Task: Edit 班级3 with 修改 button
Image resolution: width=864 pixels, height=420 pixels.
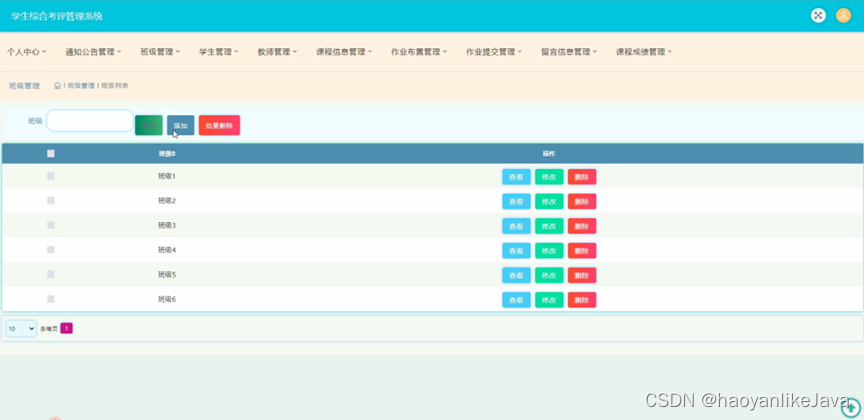Action: coord(549,226)
